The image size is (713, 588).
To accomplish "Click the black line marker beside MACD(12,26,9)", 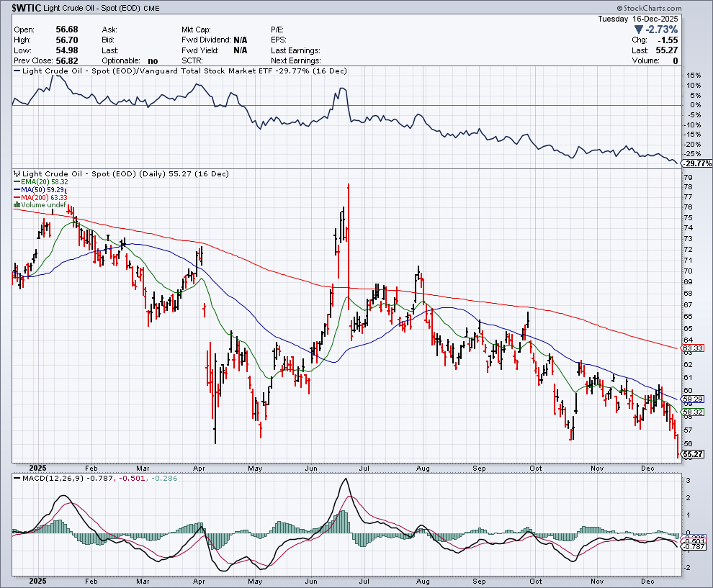I will click(17, 479).
